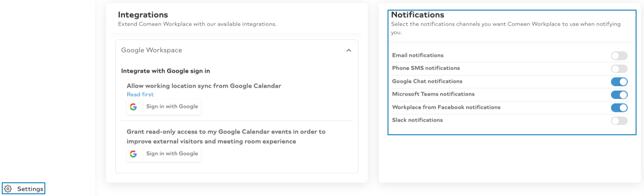Click the Settings gear icon

[8, 189]
